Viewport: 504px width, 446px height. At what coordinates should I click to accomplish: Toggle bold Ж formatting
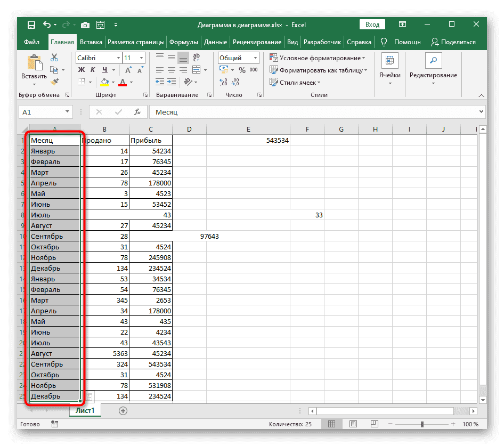point(82,70)
